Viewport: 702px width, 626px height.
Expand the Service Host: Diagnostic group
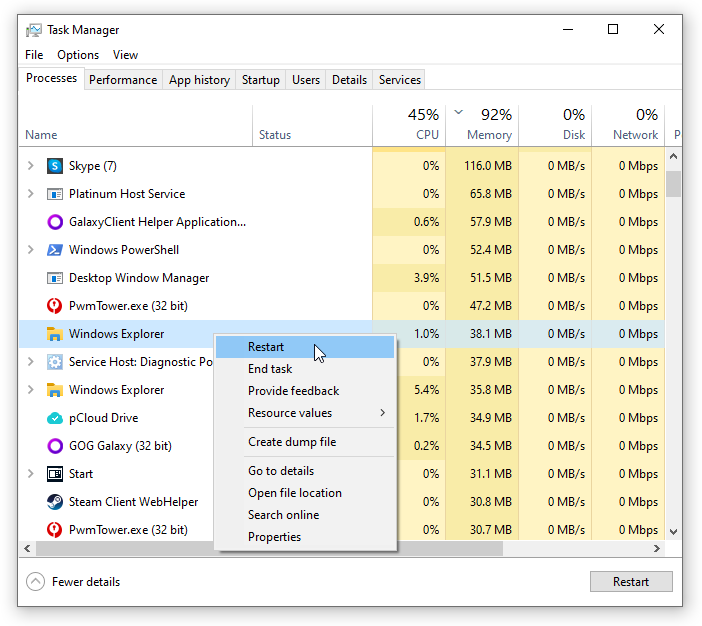(x=30, y=362)
